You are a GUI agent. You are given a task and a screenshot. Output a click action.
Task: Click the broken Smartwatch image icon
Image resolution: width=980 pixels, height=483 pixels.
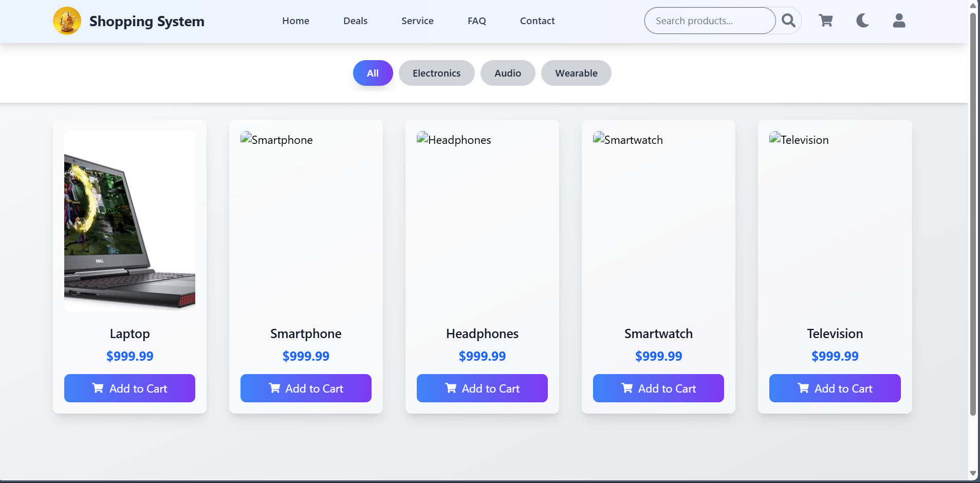pyautogui.click(x=599, y=138)
